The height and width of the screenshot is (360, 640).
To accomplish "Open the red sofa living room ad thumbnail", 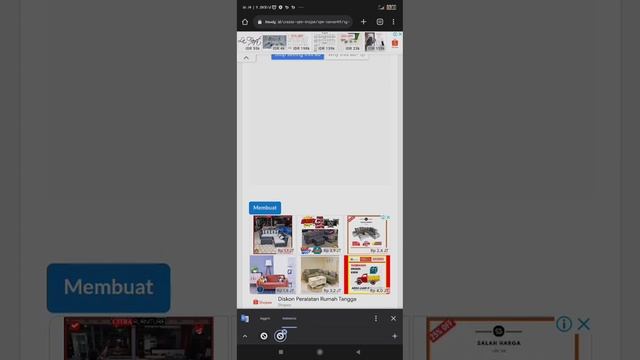I will point(273,275).
